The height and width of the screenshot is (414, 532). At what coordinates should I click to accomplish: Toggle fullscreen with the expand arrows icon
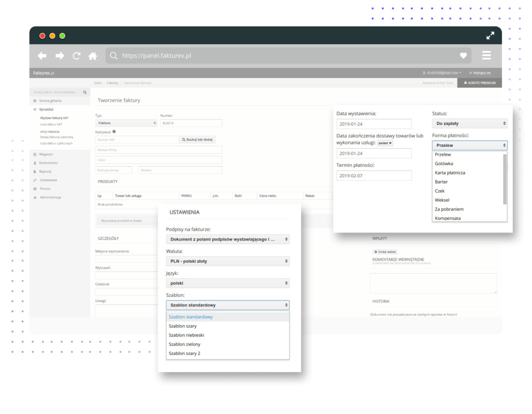tap(490, 36)
